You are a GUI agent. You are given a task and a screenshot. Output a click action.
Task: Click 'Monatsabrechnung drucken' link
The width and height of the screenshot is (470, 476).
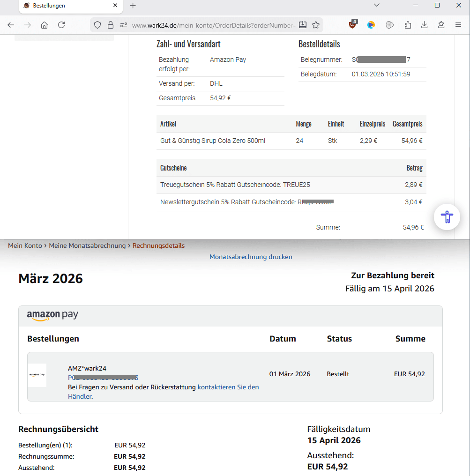(x=251, y=257)
